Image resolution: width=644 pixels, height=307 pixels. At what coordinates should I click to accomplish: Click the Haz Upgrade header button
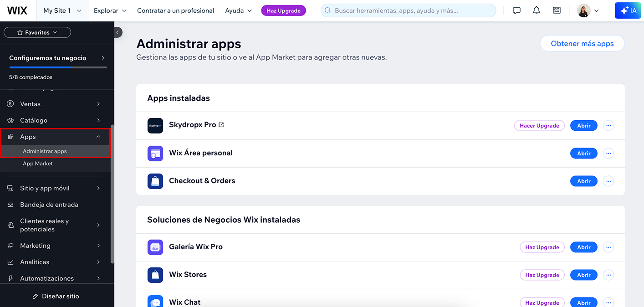pyautogui.click(x=283, y=10)
